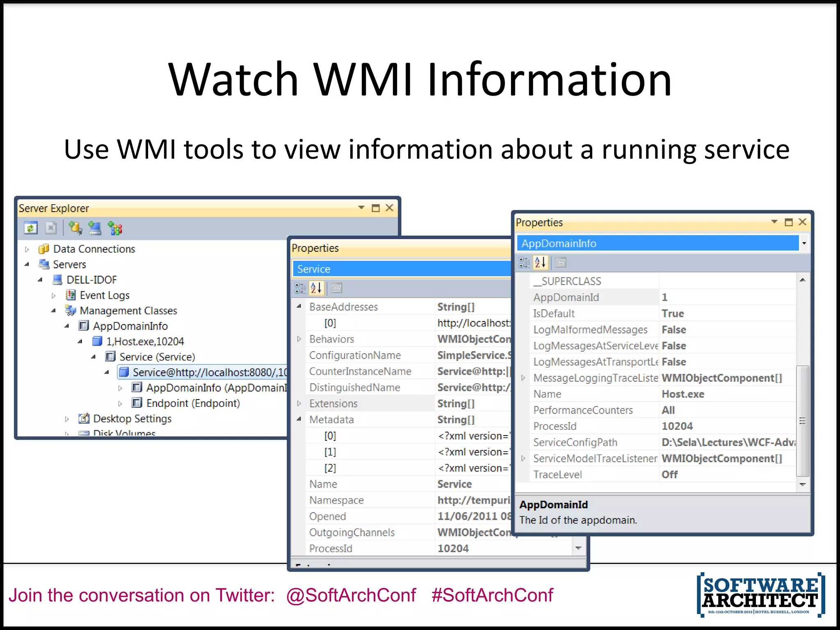Select the Service (Service) tree item

coord(157,357)
